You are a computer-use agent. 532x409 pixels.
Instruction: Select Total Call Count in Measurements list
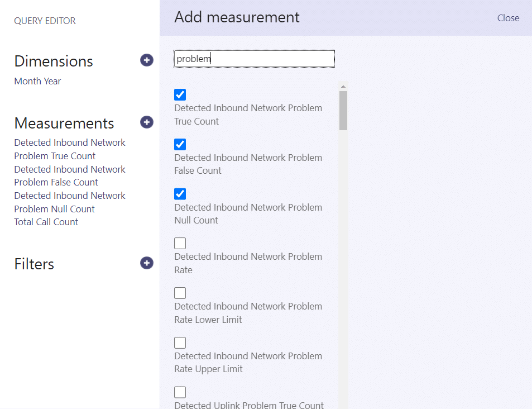coord(46,222)
